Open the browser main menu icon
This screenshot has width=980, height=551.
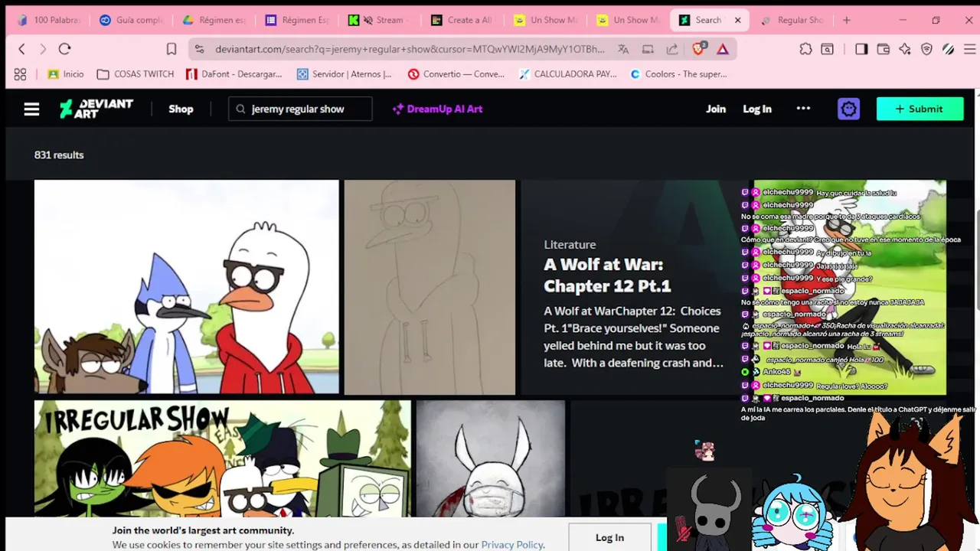coord(969,49)
